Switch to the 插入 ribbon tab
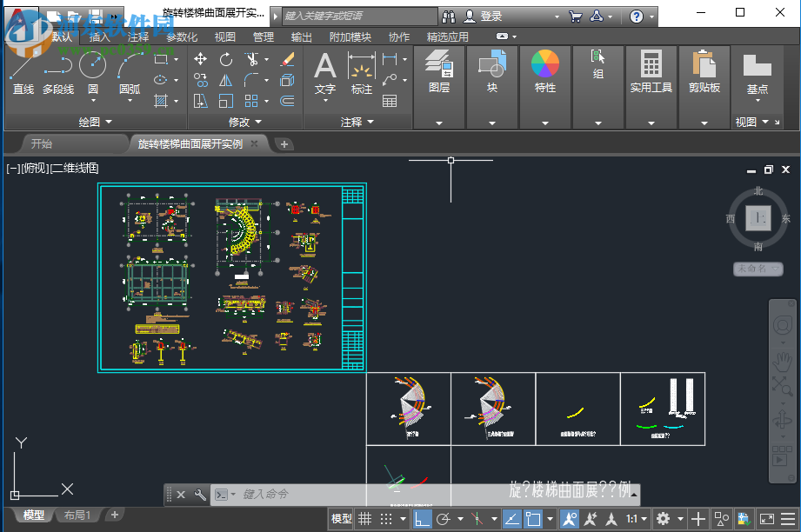This screenshot has width=801, height=532. coord(100,37)
